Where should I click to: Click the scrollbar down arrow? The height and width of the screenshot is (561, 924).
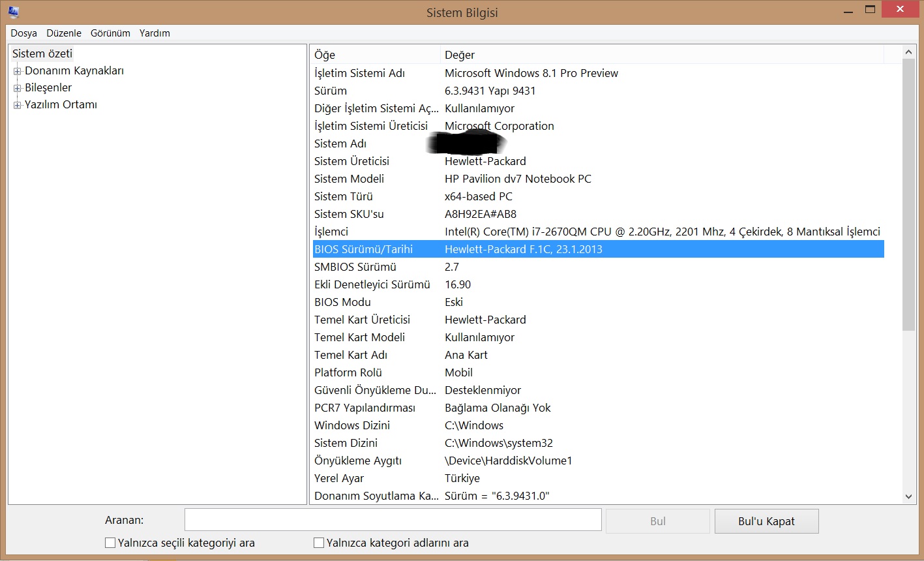909,497
